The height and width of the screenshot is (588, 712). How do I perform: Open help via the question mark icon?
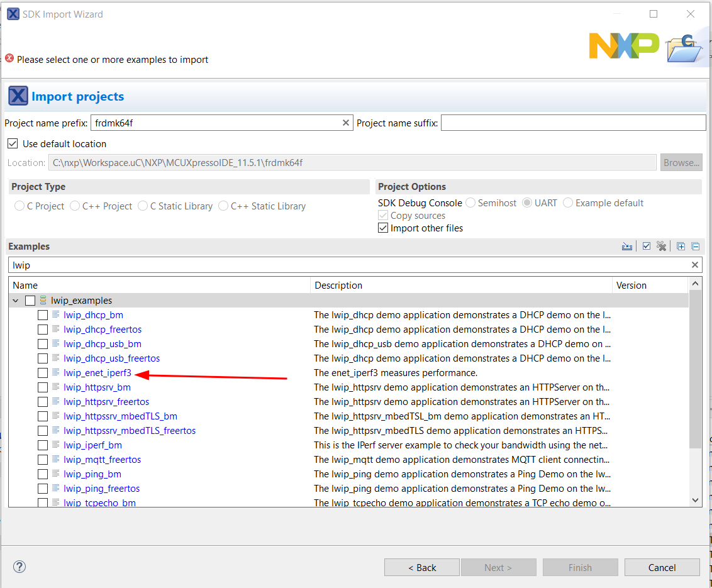point(19,567)
